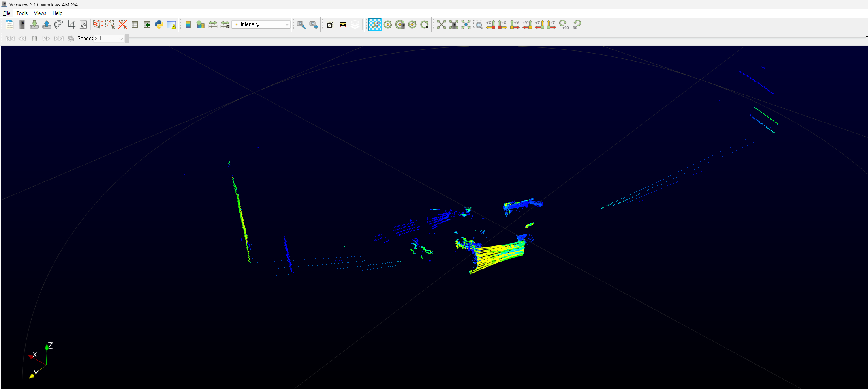The width and height of the screenshot is (868, 389).
Task: Expand the intensity color-by dropdown
Action: pyautogui.click(x=261, y=24)
